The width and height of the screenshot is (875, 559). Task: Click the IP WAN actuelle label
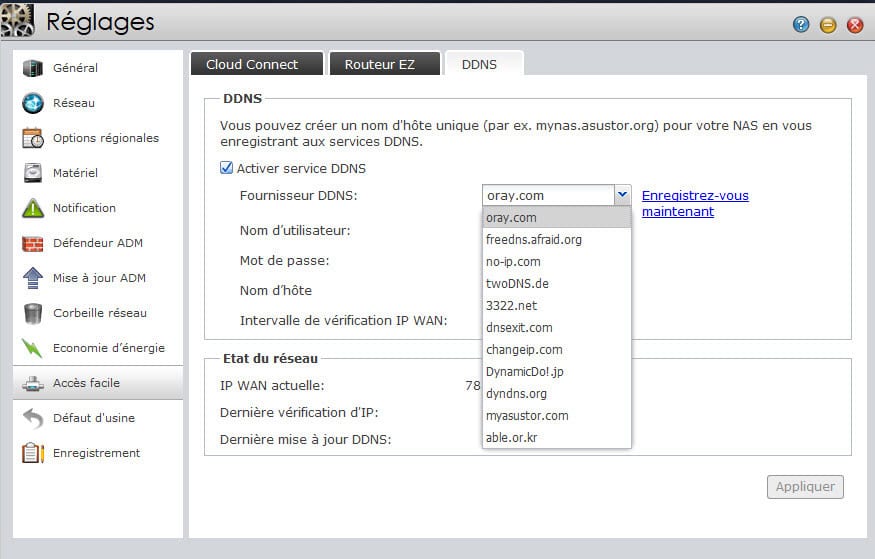(x=272, y=385)
